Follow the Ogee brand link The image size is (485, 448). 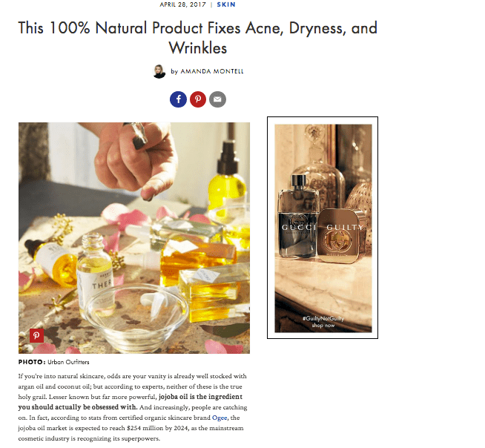tap(220, 418)
